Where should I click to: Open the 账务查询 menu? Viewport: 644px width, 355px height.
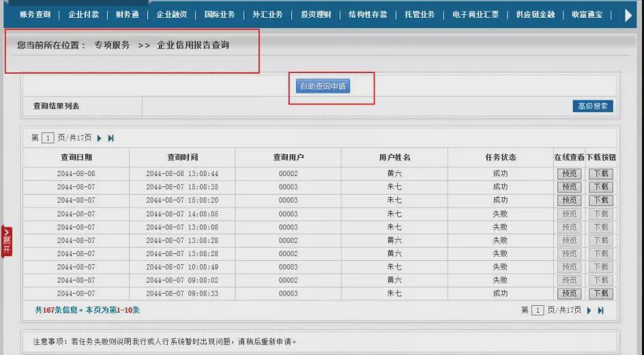(35, 14)
